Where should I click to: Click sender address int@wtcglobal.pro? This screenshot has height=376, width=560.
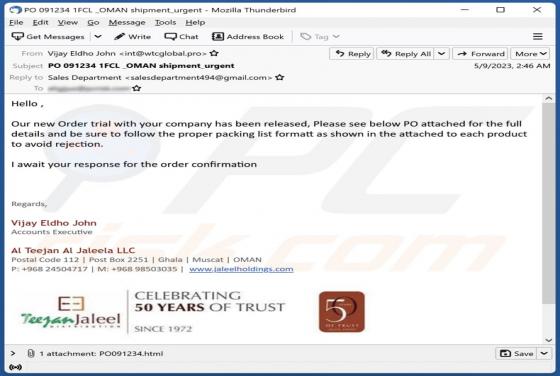163,54
